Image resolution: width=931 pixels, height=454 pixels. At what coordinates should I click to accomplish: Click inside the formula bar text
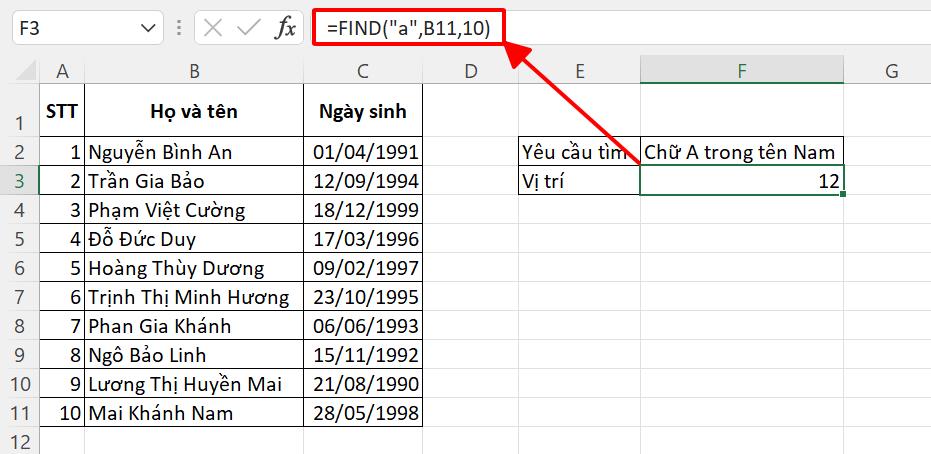(408, 28)
